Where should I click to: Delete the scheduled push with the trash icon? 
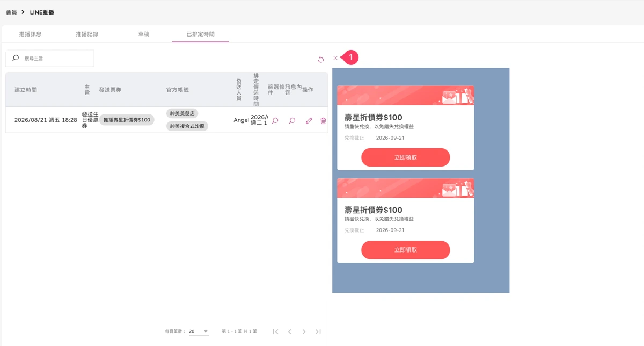pyautogui.click(x=323, y=121)
